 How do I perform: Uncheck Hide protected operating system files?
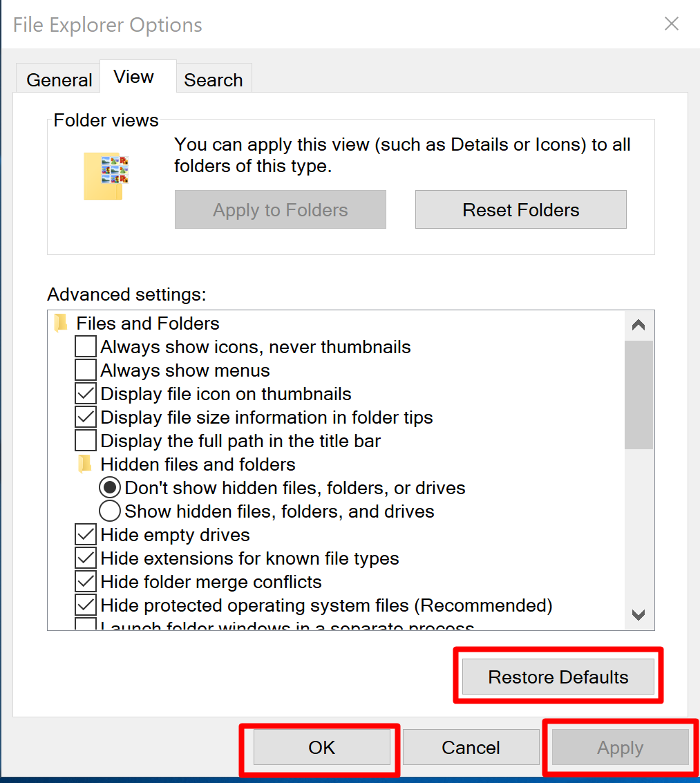click(x=86, y=605)
